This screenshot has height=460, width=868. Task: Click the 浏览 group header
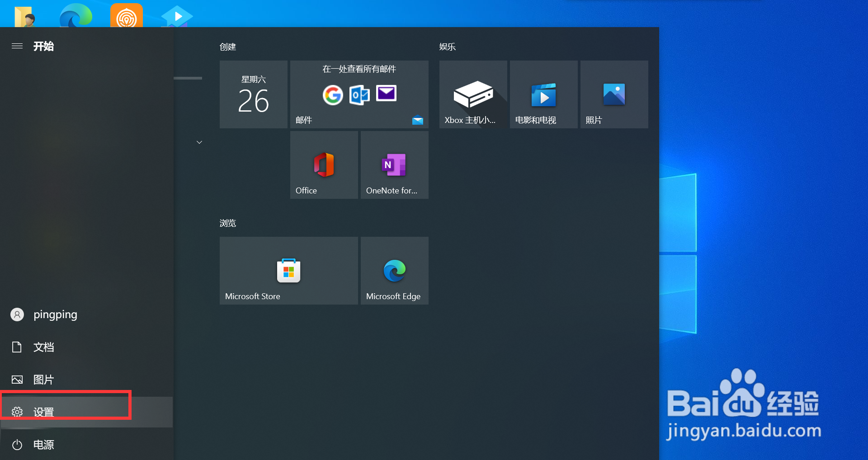(228, 223)
